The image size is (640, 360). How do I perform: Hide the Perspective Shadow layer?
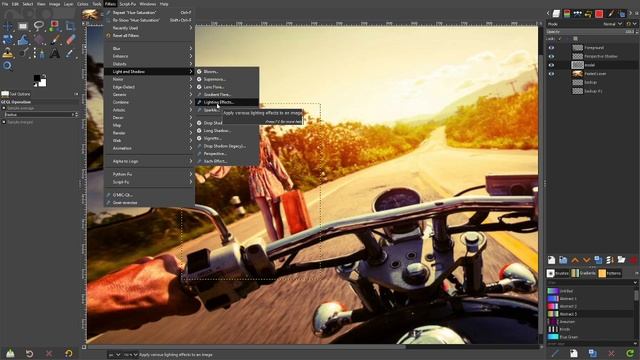tap(551, 56)
